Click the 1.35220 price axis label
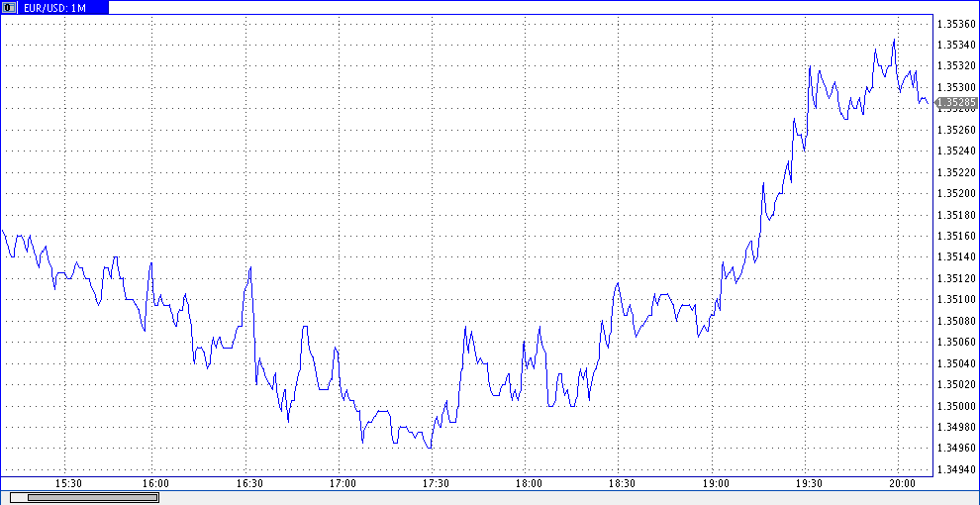Screen dimensions: 980x505 [957, 172]
